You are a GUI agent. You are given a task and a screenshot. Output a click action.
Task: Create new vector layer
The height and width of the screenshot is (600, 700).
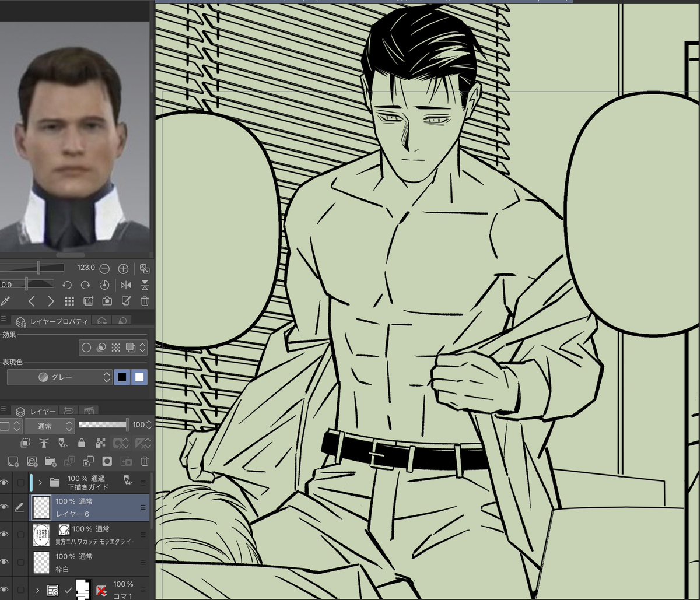[33, 461]
